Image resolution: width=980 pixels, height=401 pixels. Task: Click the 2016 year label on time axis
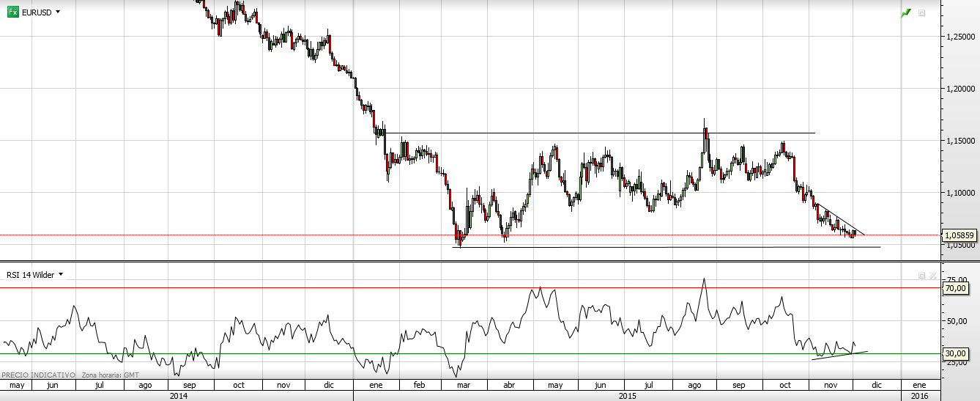click(919, 396)
